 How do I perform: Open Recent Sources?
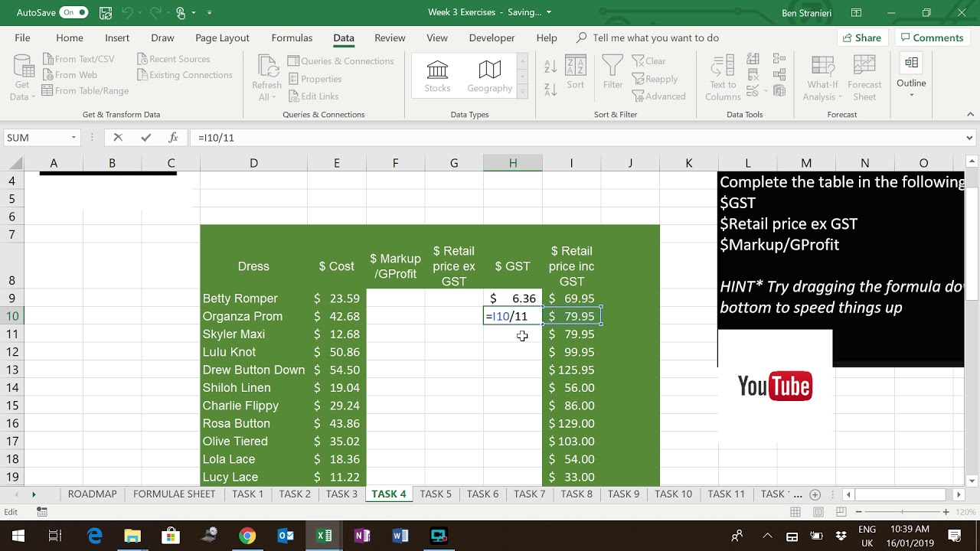pos(173,59)
